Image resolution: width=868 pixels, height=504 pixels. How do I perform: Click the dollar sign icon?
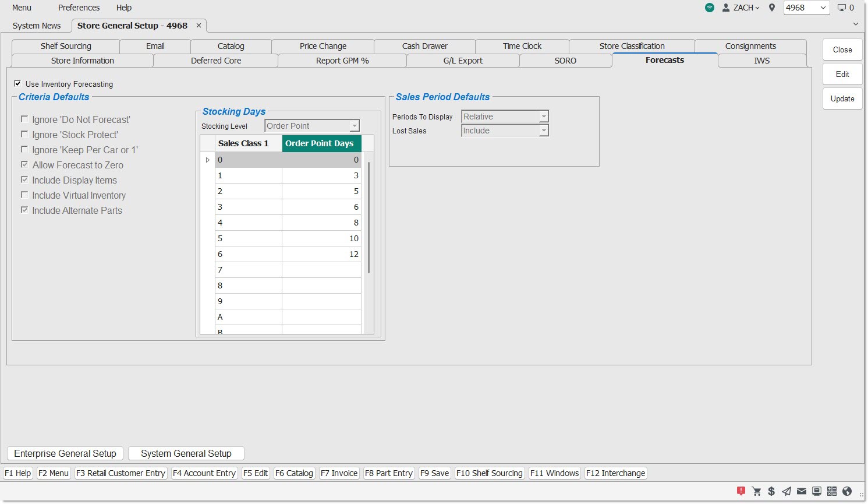(771, 491)
